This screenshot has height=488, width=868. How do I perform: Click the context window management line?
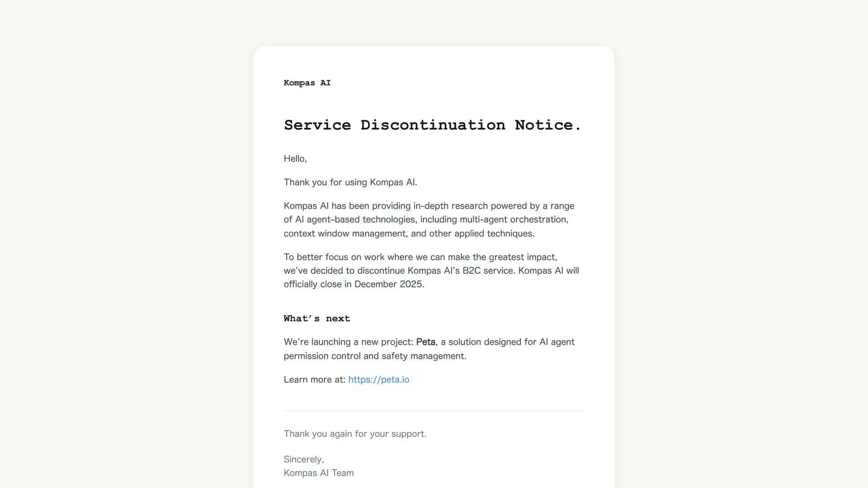click(x=409, y=234)
